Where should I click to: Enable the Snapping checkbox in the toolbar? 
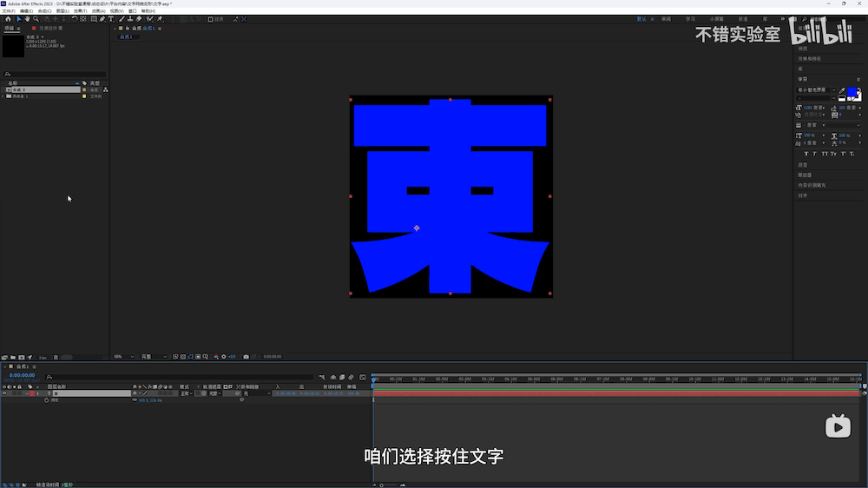pyautogui.click(x=210, y=19)
